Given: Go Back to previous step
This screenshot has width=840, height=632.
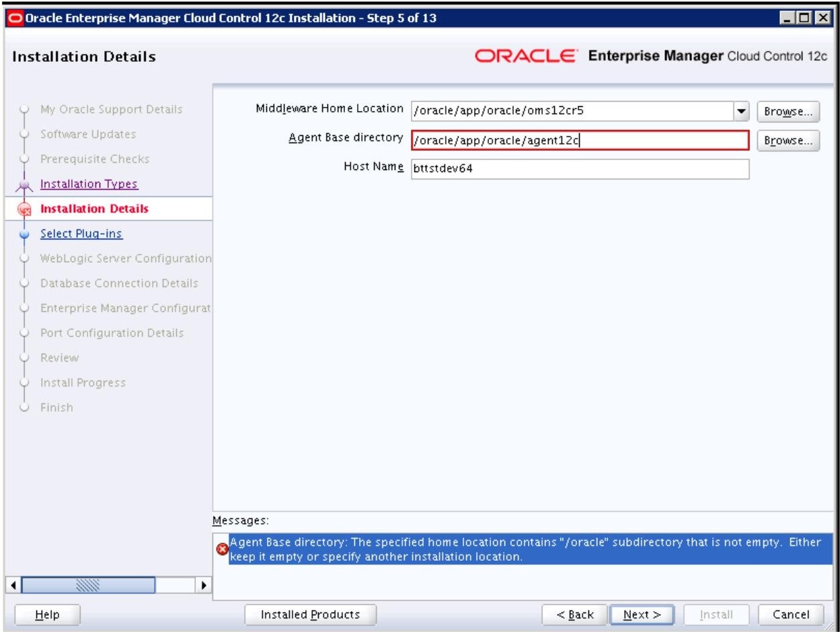Looking at the screenshot, I should (x=575, y=615).
